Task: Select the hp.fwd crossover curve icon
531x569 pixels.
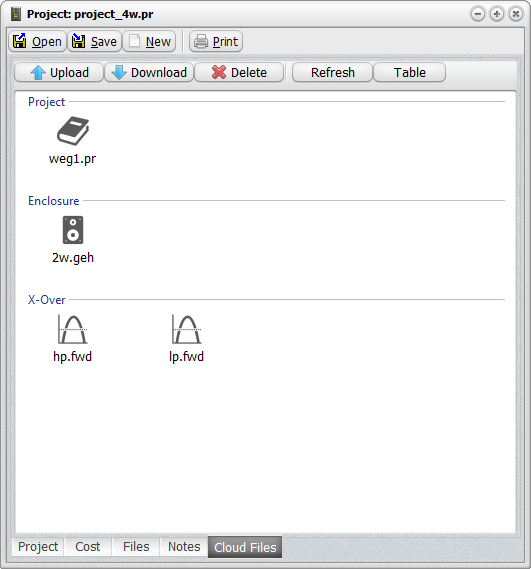Action: 73,329
